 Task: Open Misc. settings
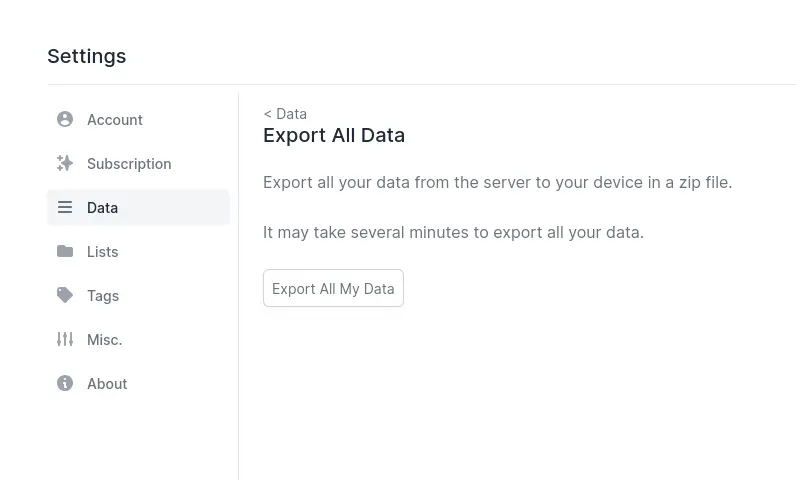tap(138, 339)
